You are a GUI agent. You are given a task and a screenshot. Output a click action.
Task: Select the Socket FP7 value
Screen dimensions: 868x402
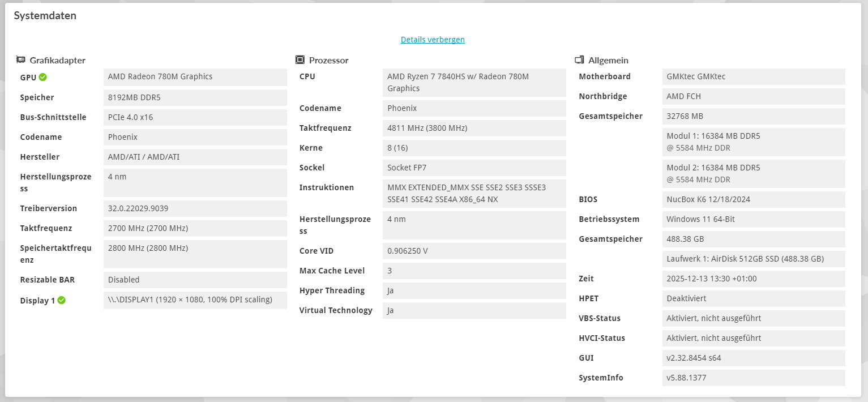(x=474, y=168)
